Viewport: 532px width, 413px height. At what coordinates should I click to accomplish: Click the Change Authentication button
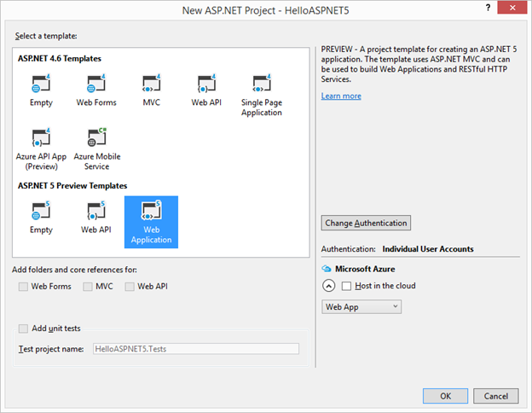(366, 223)
